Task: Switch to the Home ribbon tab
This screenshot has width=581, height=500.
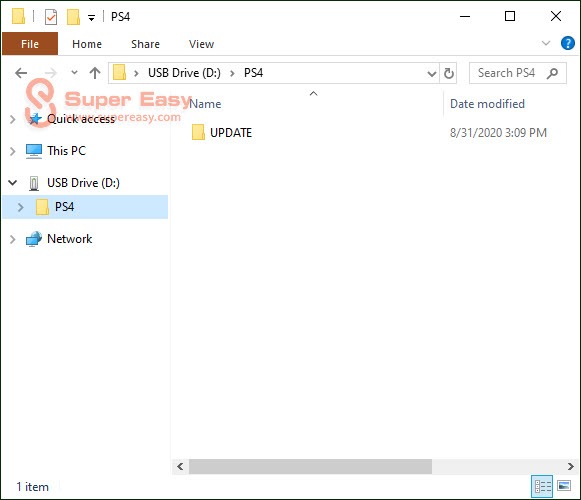Action: [87, 44]
